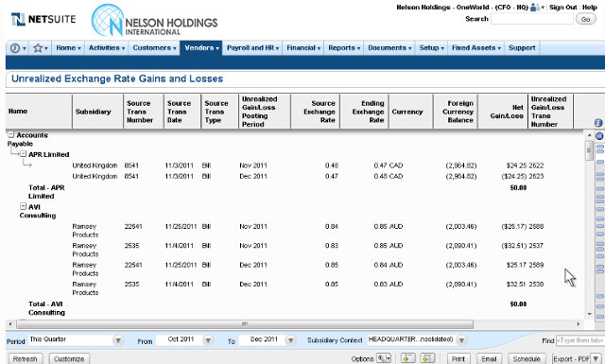
Task: Open the Options magnifier dropdown
Action: click(x=384, y=358)
